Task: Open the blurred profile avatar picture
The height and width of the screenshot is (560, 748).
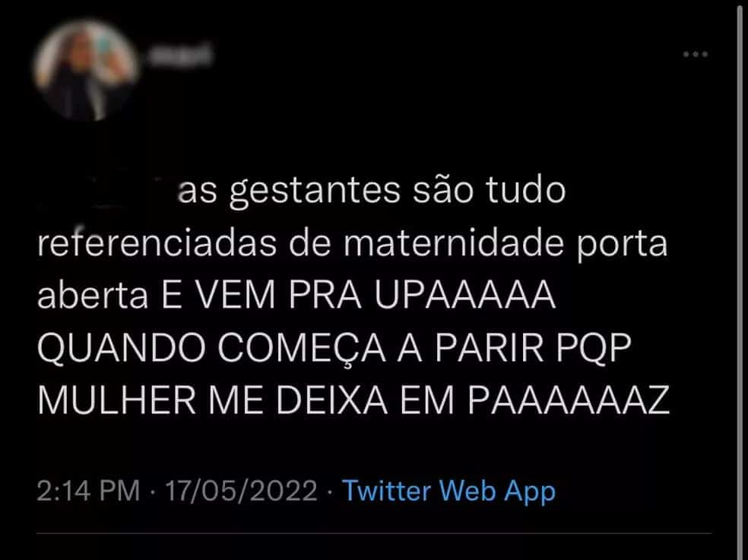Action: pyautogui.click(x=87, y=71)
